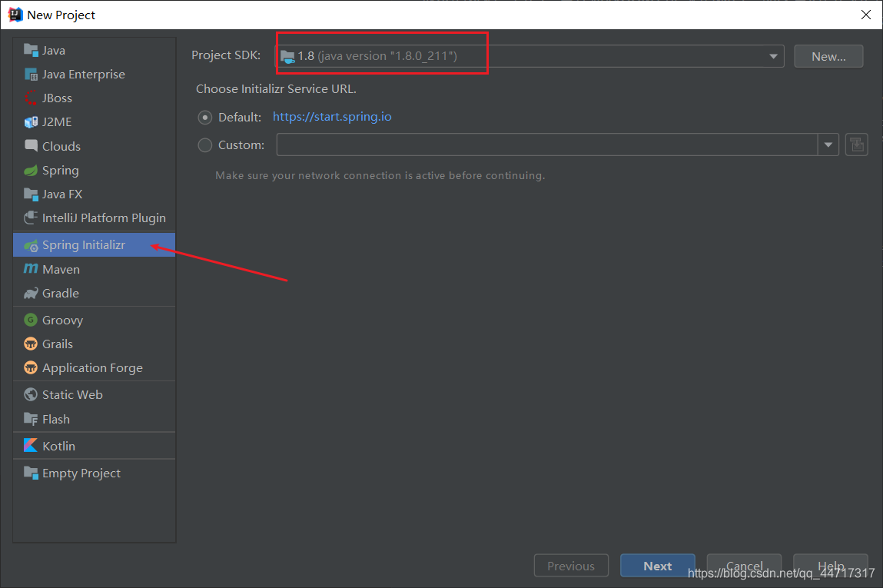Open the Custom URL dropdown arrow
The height and width of the screenshot is (588, 883).
(828, 144)
